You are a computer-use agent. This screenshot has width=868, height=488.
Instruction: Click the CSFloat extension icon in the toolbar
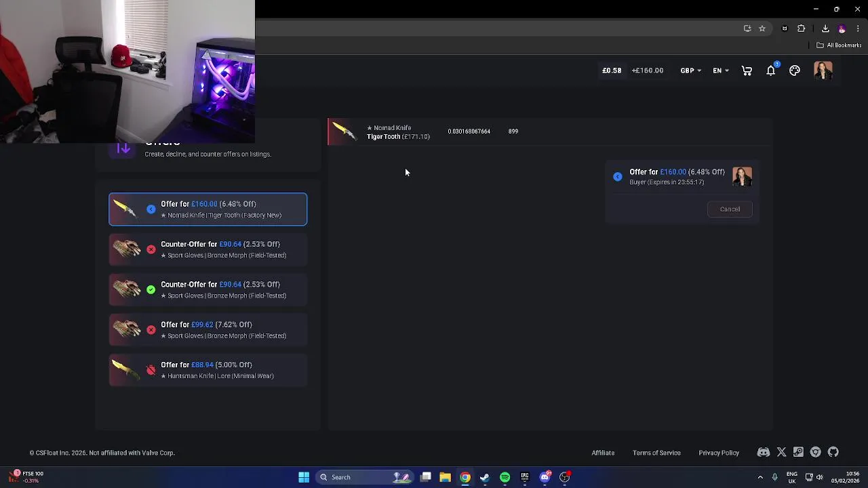(785, 28)
